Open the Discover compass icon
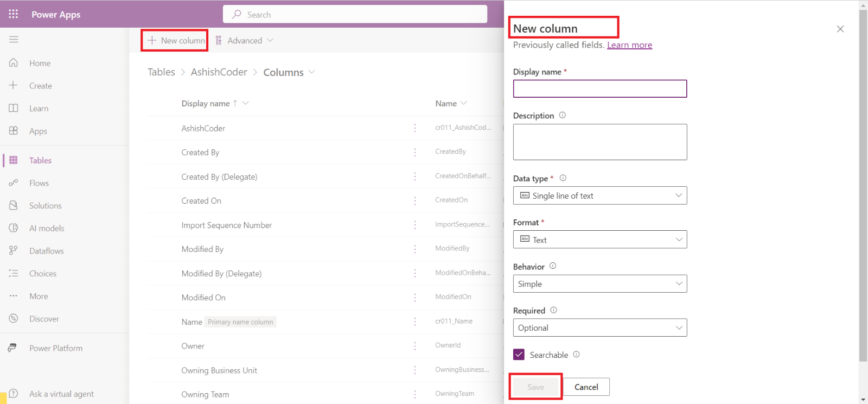The width and height of the screenshot is (868, 404). click(x=14, y=319)
